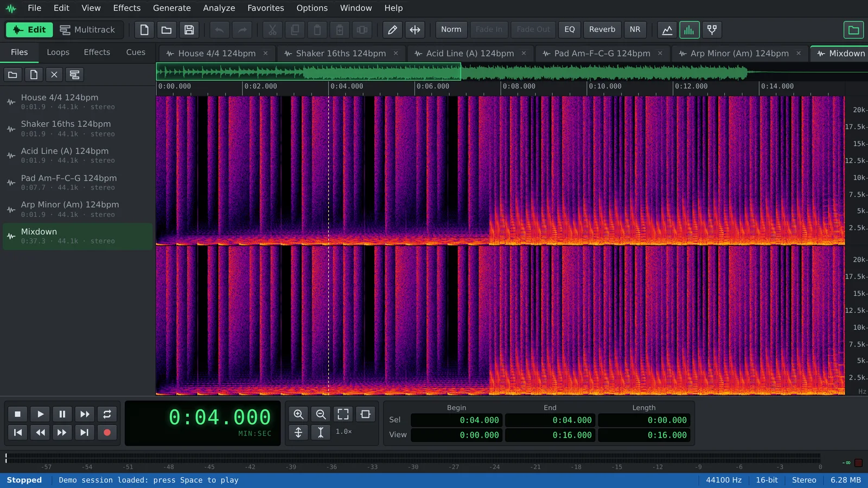
Task: Select Shaker 16ths 124bpm in file list
Action: pyautogui.click(x=78, y=129)
